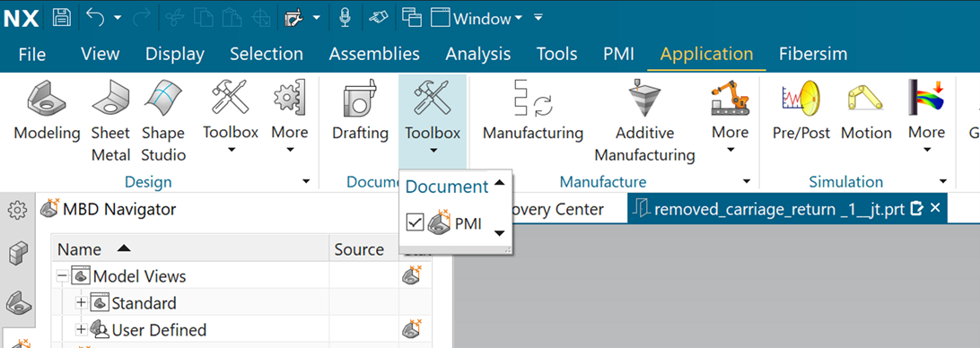Expand the User Defined tree node

click(81, 329)
